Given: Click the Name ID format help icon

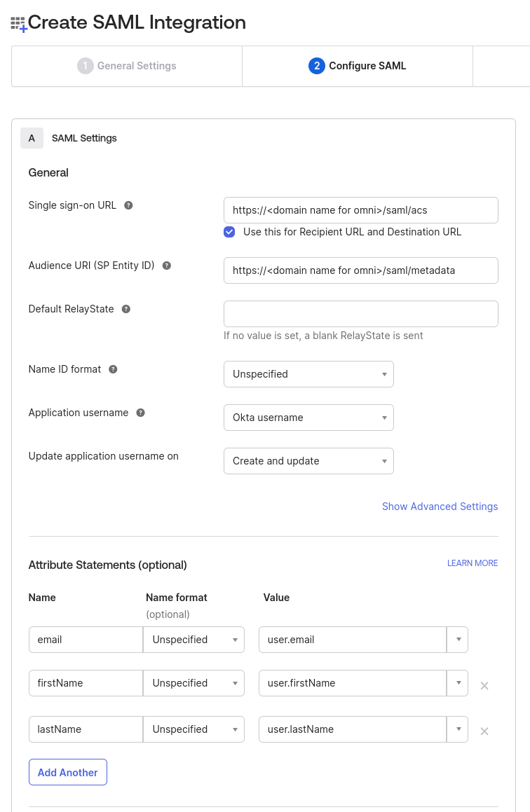Looking at the screenshot, I should (113, 369).
